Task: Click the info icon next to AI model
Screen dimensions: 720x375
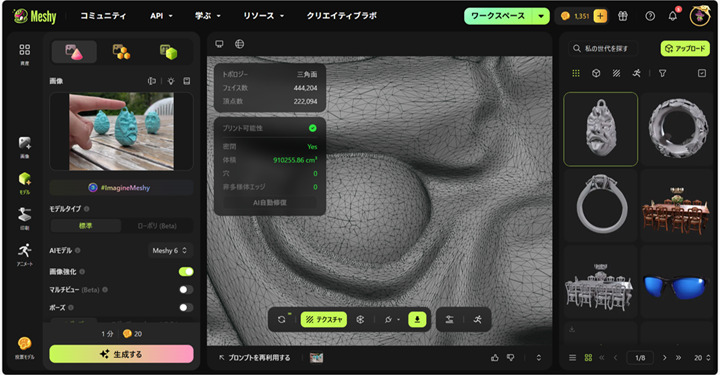Action: (x=78, y=251)
